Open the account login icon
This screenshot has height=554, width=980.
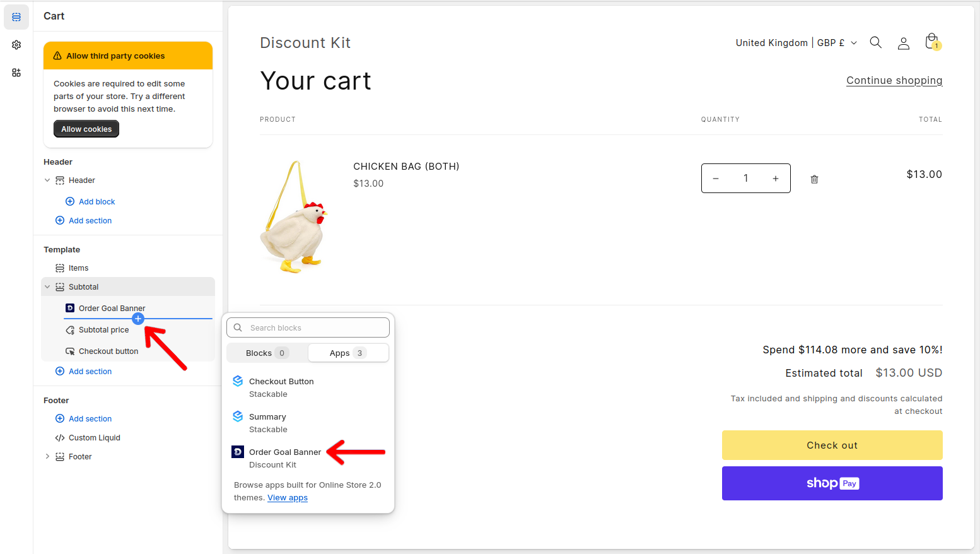pyautogui.click(x=904, y=43)
